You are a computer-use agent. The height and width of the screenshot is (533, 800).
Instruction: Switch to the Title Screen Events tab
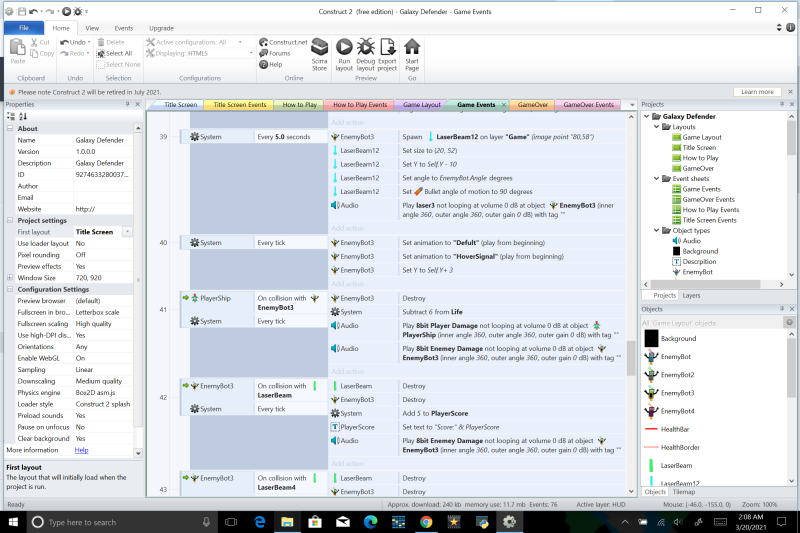click(x=239, y=105)
